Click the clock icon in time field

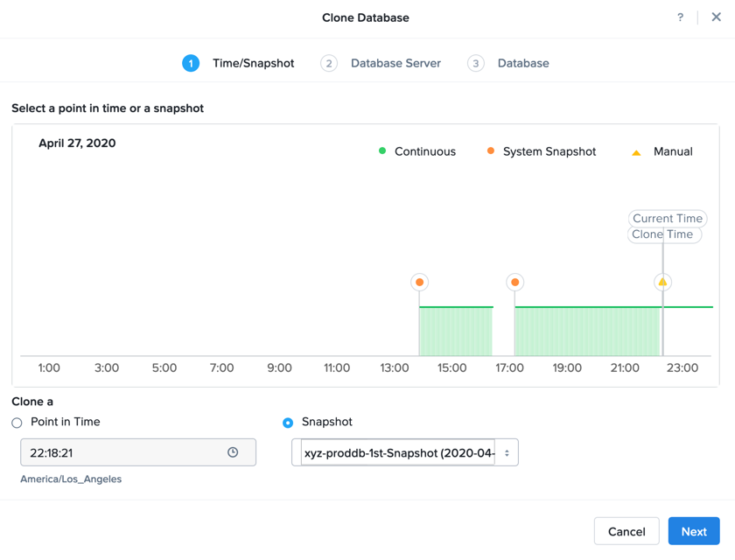(233, 452)
